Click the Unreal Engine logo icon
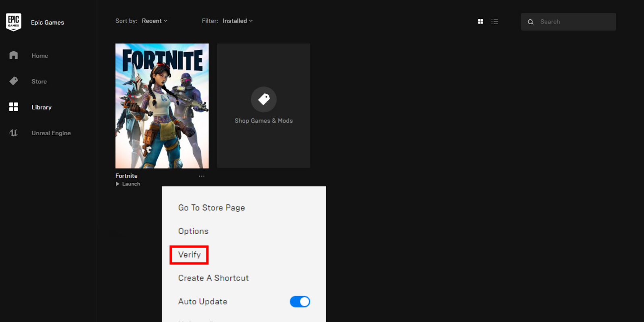Image resolution: width=644 pixels, height=322 pixels. pyautogui.click(x=14, y=133)
